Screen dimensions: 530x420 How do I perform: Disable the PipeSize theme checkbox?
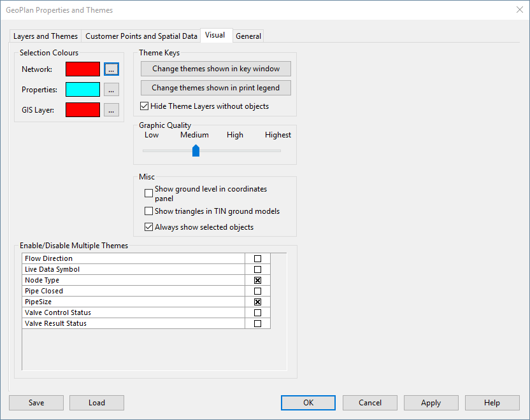coord(257,302)
